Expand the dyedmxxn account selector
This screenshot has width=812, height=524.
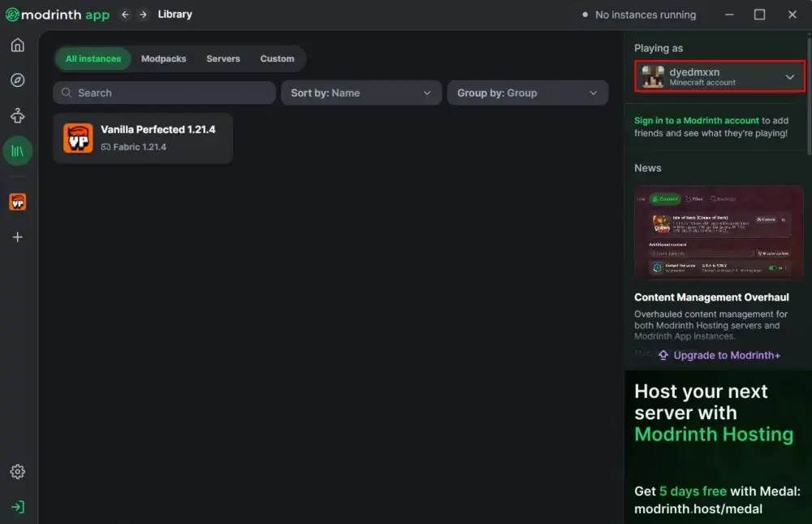pyautogui.click(x=719, y=76)
